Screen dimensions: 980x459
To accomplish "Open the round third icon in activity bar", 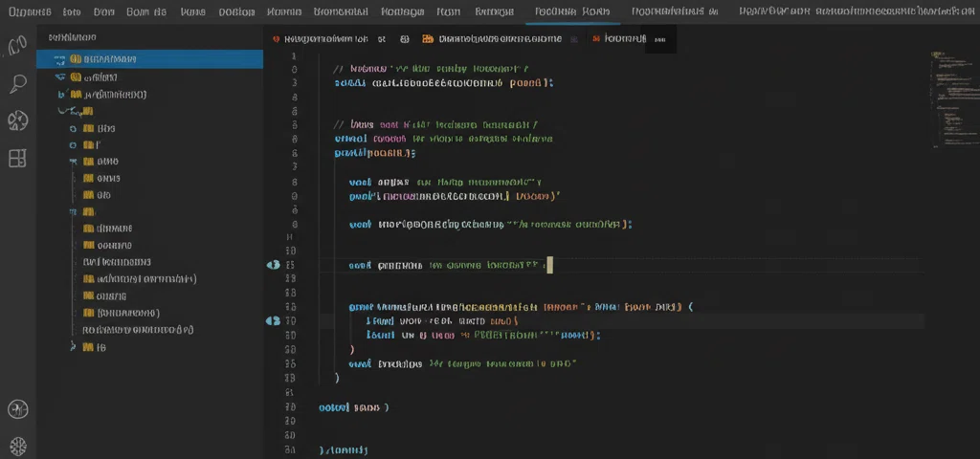I will click(x=17, y=120).
